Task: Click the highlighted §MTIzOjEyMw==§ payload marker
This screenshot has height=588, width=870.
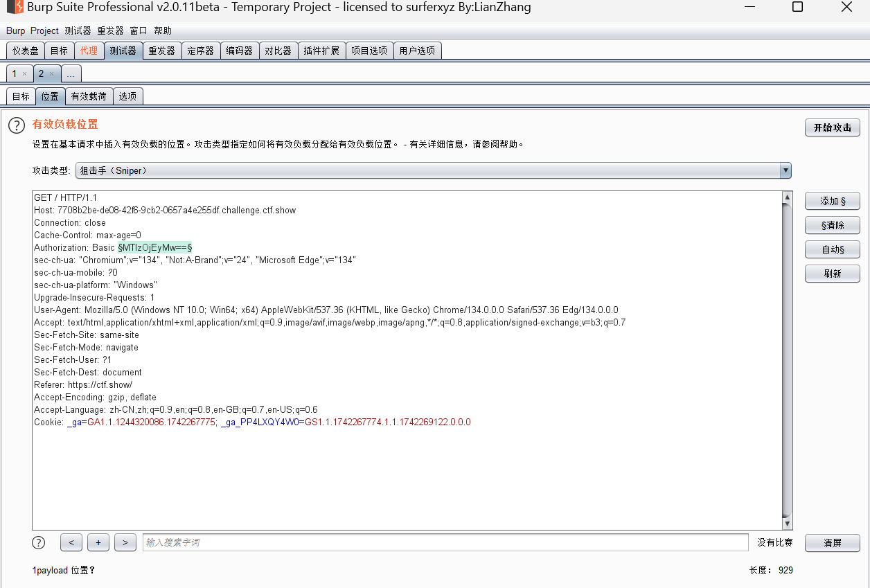Action: [154, 247]
